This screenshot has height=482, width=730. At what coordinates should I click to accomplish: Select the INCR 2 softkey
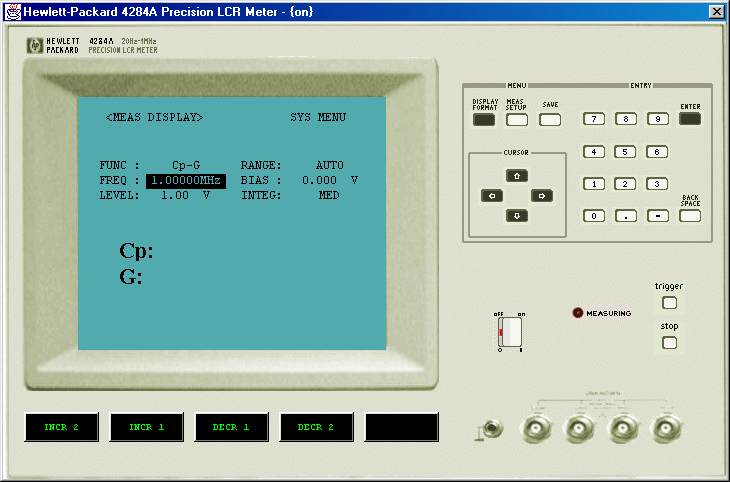point(61,427)
